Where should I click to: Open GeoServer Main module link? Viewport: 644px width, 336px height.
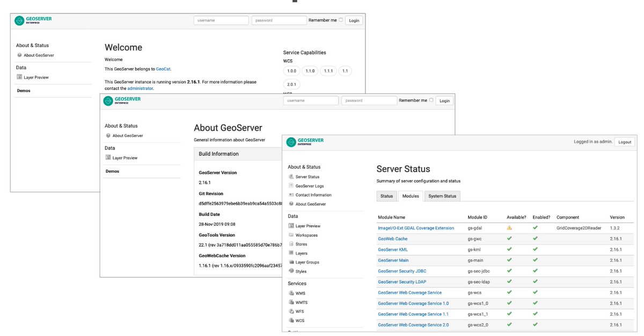point(393,260)
